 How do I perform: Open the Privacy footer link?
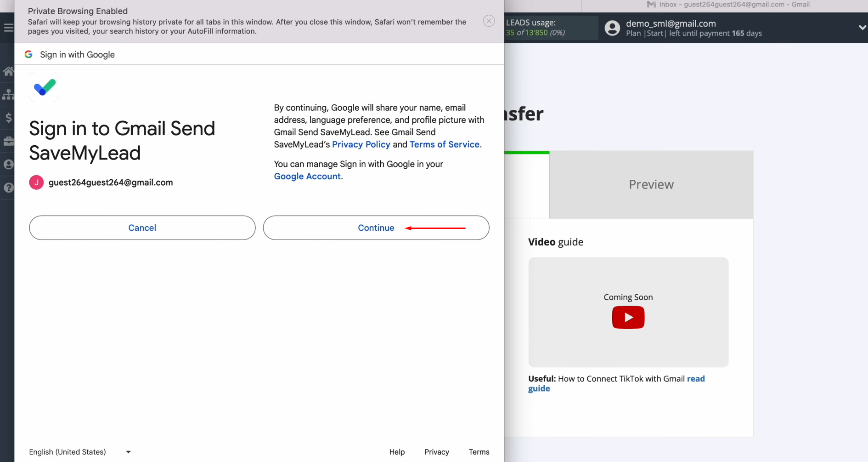tap(437, 452)
